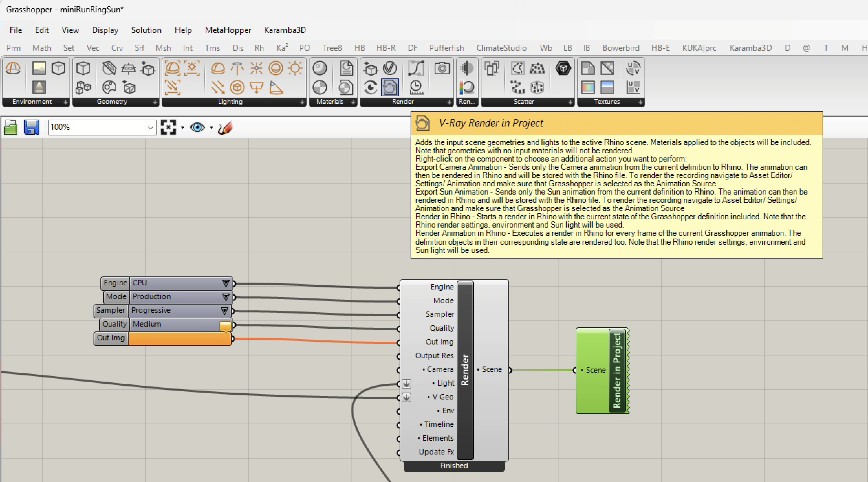
Task: Select the Dome Light icon in Lighting
Action: click(x=218, y=68)
